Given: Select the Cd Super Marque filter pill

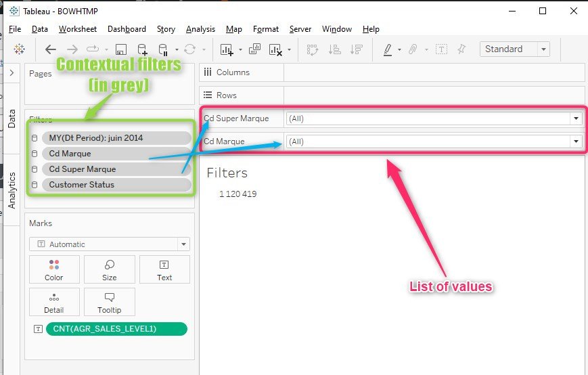Looking at the screenshot, I should coord(116,169).
